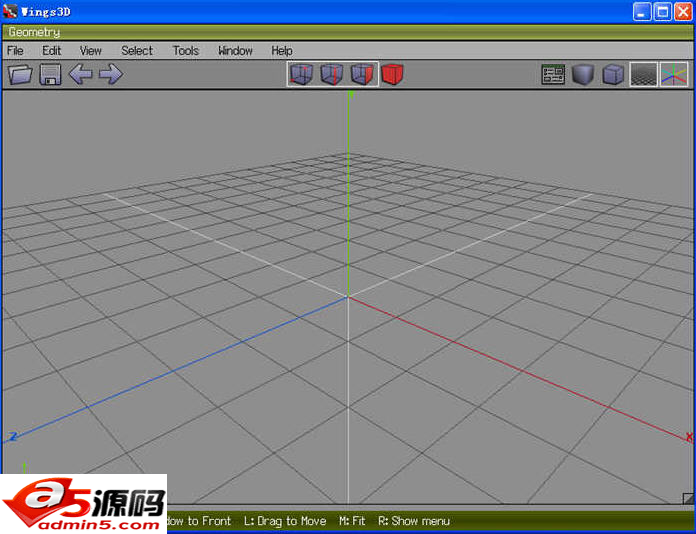696x534 pixels.
Task: Switch to edge selection mode cube
Action: [x=332, y=74]
